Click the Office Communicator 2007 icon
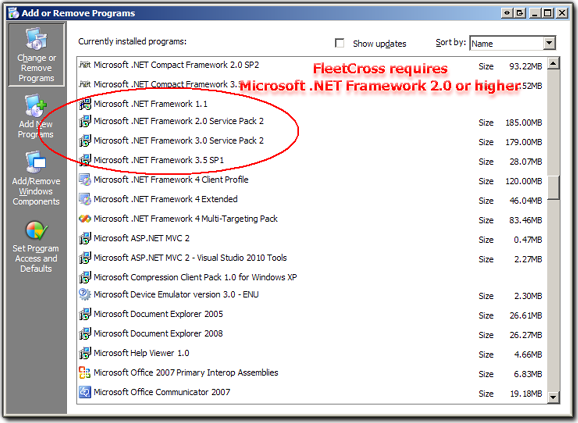This screenshot has width=578, height=423. click(x=85, y=392)
